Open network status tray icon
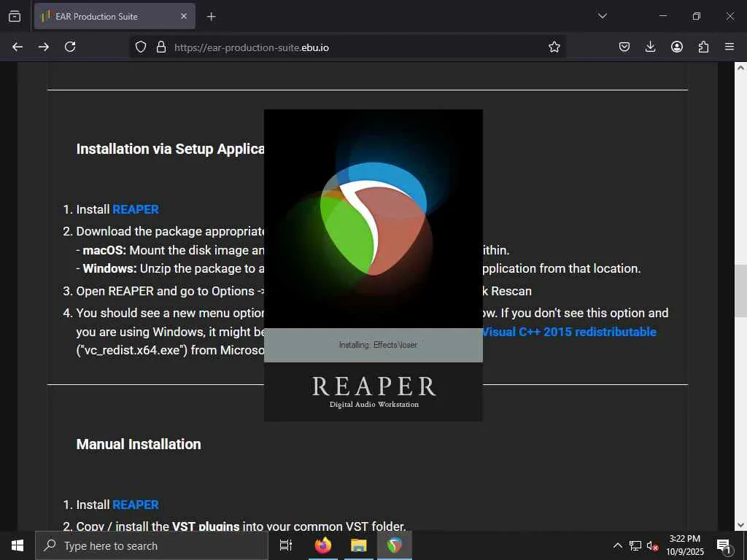 (635, 545)
